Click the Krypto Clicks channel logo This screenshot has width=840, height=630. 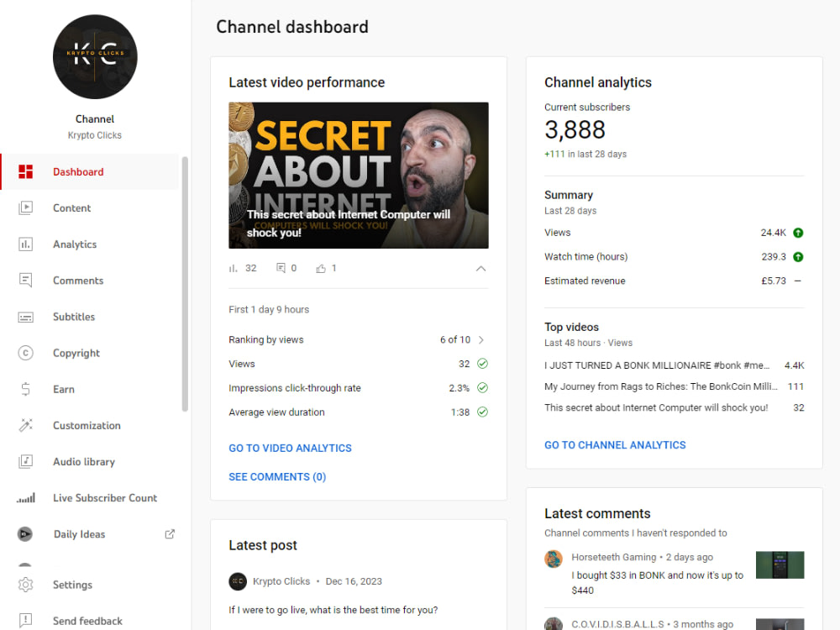(x=95, y=57)
